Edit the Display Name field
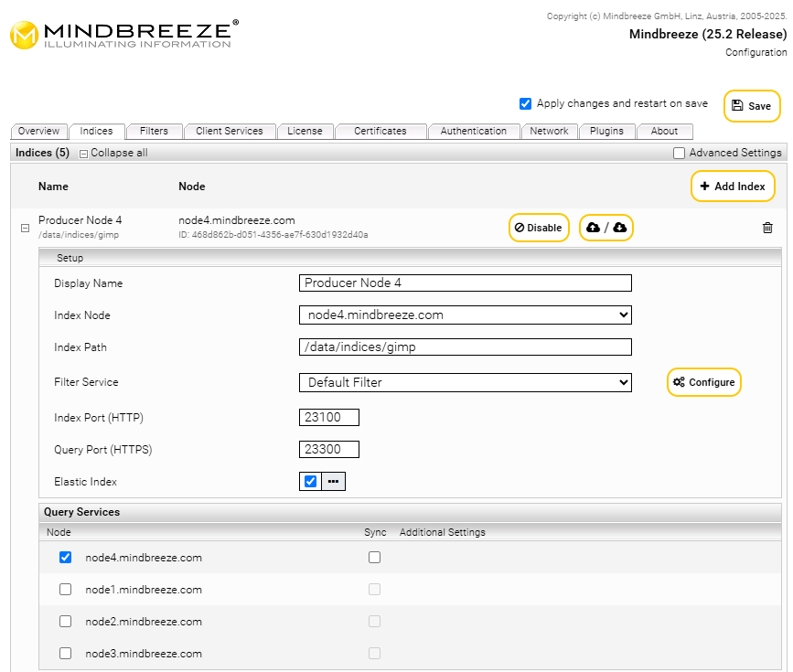This screenshot has height=672, width=793. pyautogui.click(x=466, y=283)
